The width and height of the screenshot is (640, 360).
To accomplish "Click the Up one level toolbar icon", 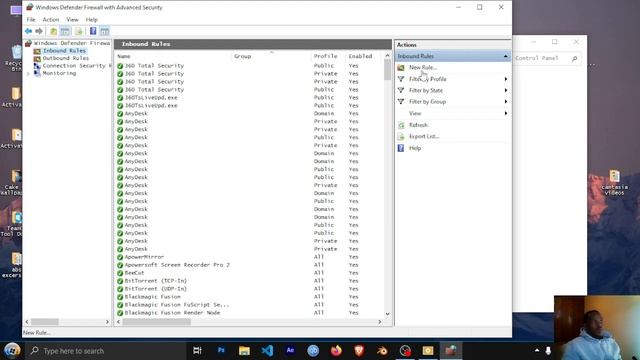I will click(x=53, y=31).
